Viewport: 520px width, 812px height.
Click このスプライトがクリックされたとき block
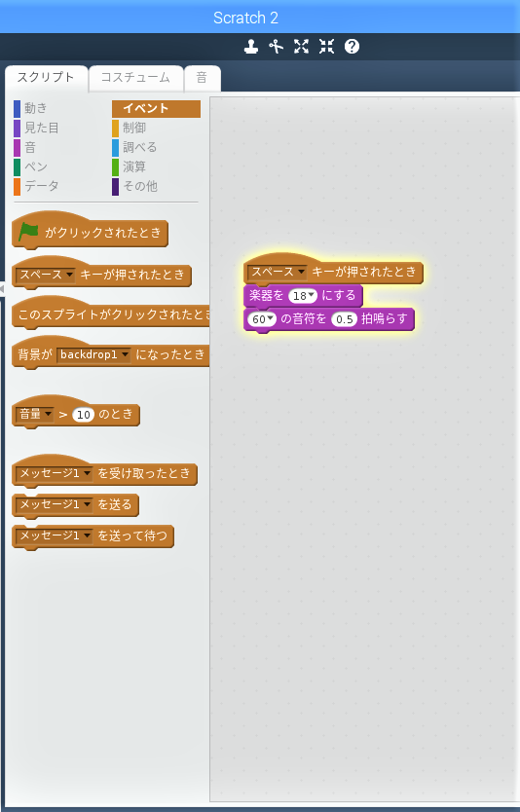(111, 314)
